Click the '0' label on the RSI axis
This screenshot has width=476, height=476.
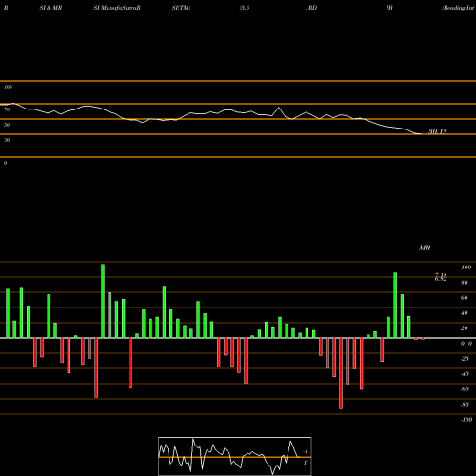(x=6, y=163)
